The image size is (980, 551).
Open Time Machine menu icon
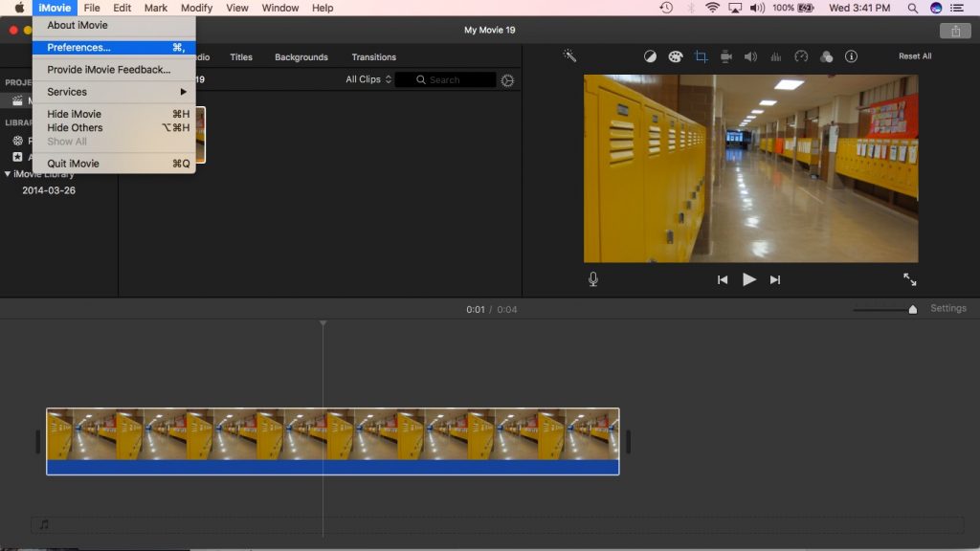(x=666, y=8)
